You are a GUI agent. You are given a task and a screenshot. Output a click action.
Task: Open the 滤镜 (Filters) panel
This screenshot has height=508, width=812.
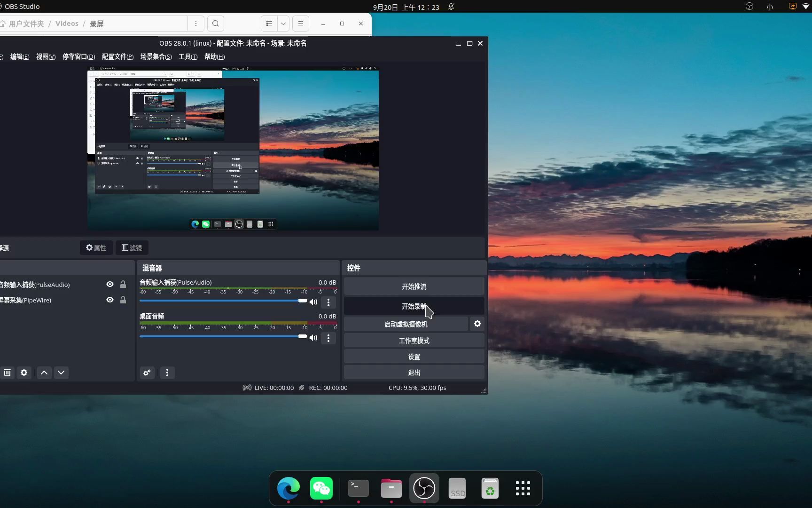pyautogui.click(x=132, y=248)
